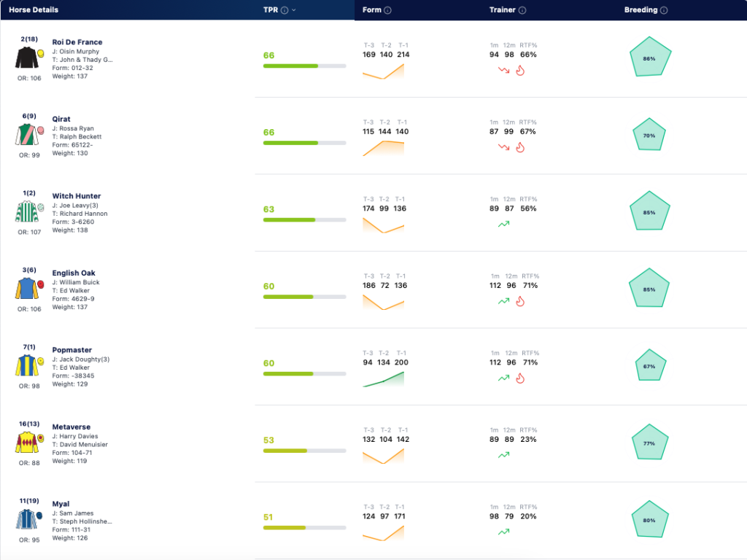Sort by the Form column header

click(x=371, y=9)
